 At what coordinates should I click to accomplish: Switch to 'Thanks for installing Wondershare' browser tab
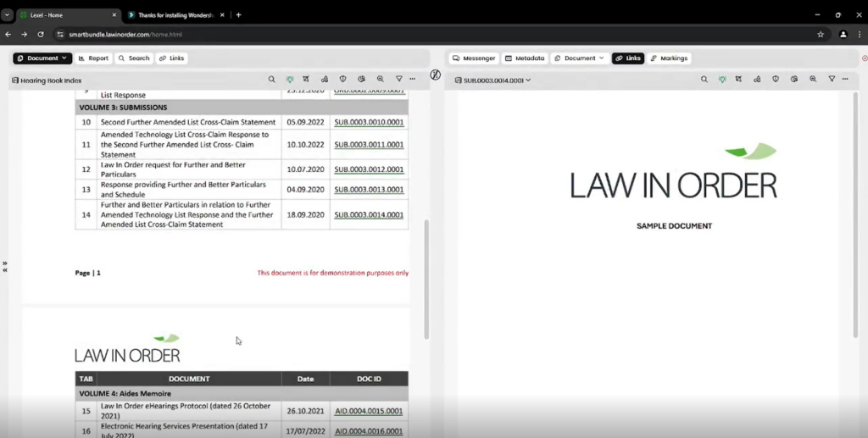click(176, 15)
